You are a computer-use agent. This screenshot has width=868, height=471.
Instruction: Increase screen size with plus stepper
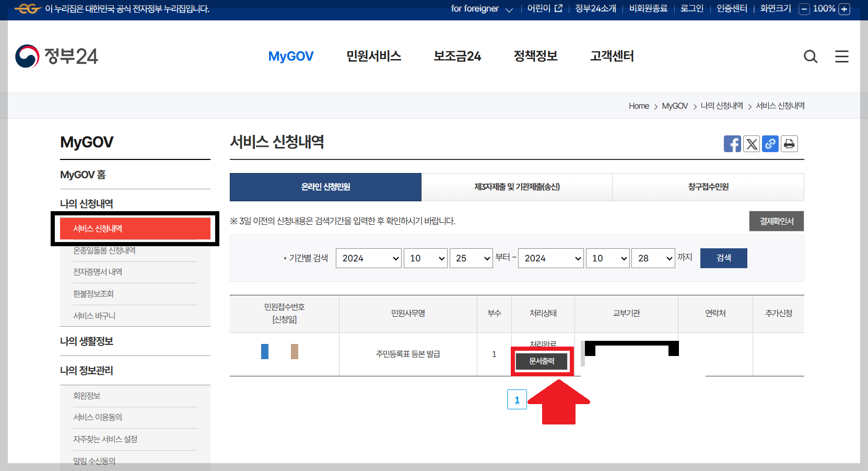click(844, 9)
